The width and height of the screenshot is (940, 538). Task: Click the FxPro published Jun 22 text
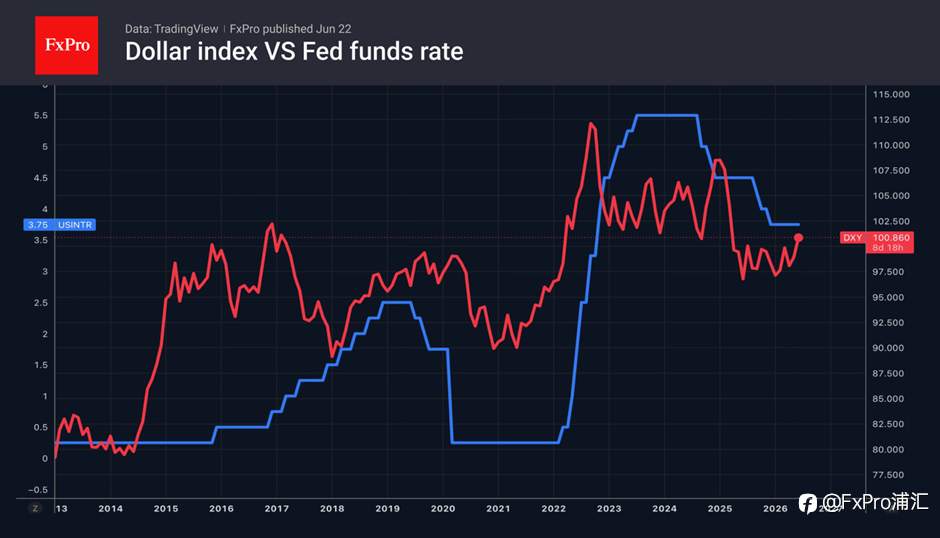click(290, 29)
